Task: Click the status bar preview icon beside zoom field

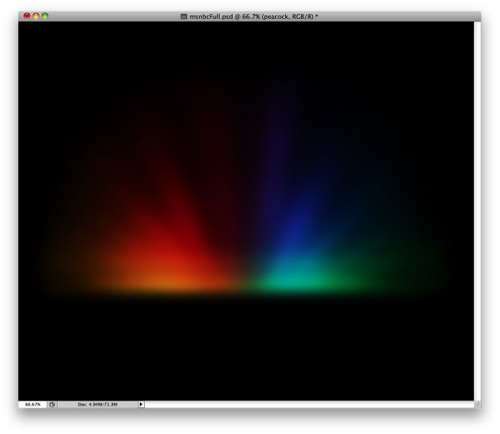Action: (x=52, y=404)
